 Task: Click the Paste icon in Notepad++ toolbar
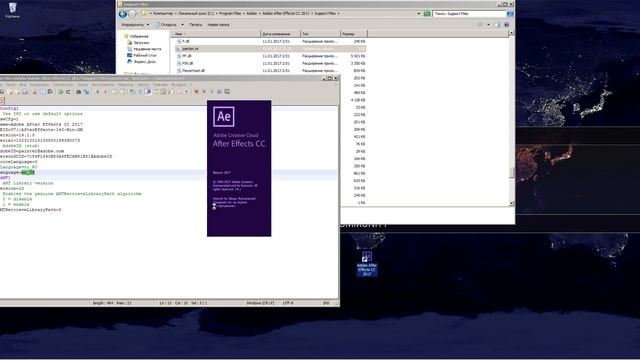50,92
